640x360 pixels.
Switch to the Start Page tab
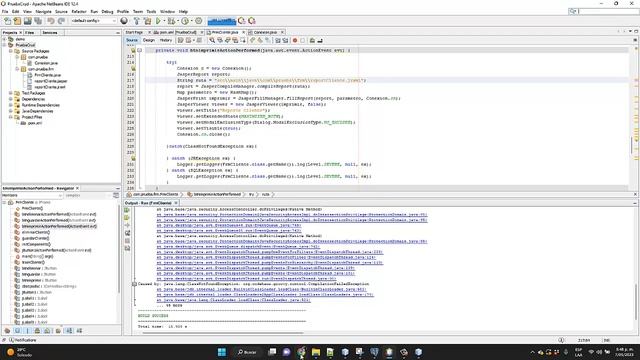[x=134, y=32]
